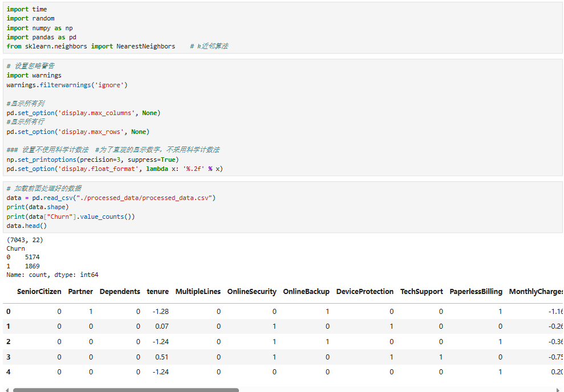The height and width of the screenshot is (392, 564).
Task: Click tenure value -1.28 in row 0
Action: (160, 312)
